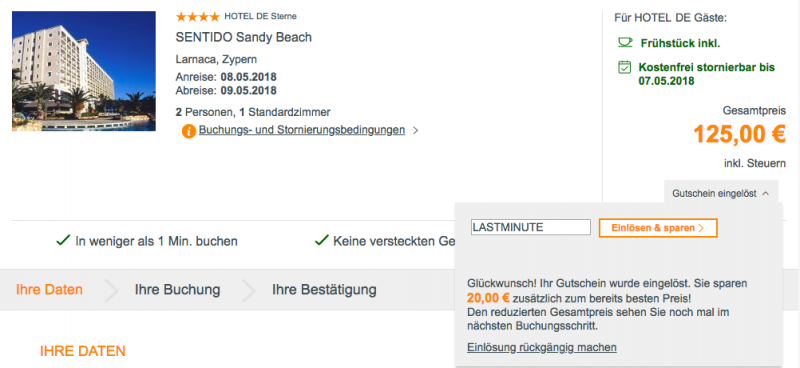This screenshot has width=800, height=368.
Task: Click the SENTIDO Sandy Beach hotel name
Action: click(244, 37)
